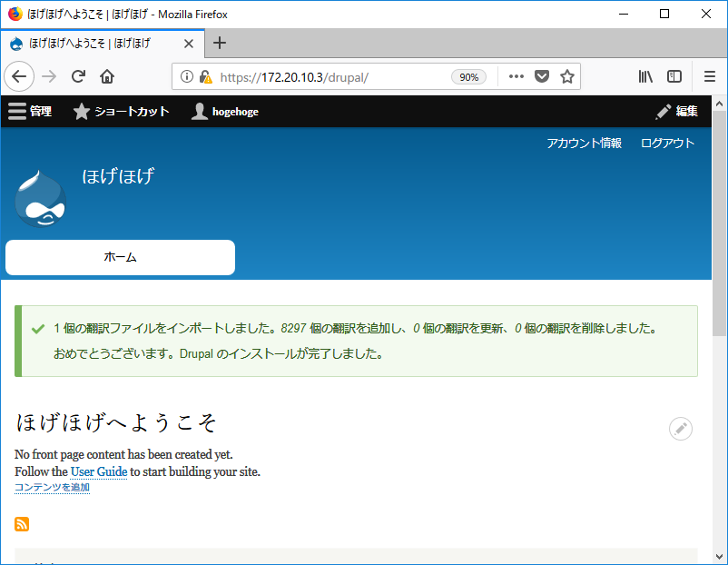Image resolution: width=728 pixels, height=565 pixels.
Task: Save page to Pocket
Action: [x=542, y=76]
